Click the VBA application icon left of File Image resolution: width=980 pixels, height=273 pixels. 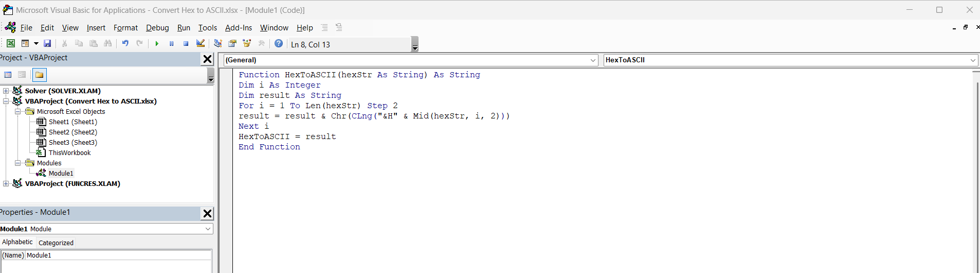[10, 27]
